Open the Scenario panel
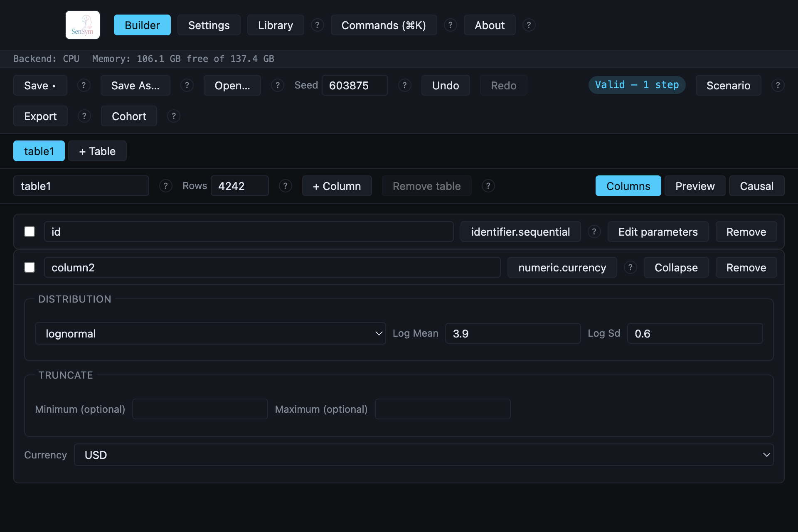This screenshot has width=798, height=532. (x=729, y=85)
